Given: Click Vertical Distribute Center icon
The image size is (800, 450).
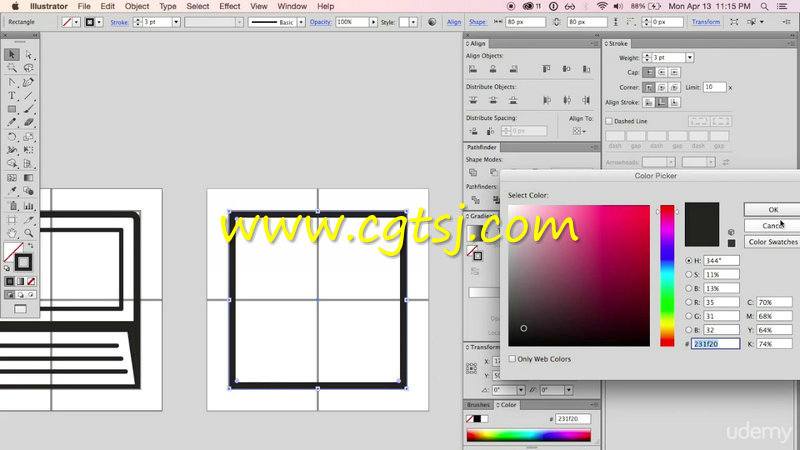Looking at the screenshot, I should coord(493,100).
